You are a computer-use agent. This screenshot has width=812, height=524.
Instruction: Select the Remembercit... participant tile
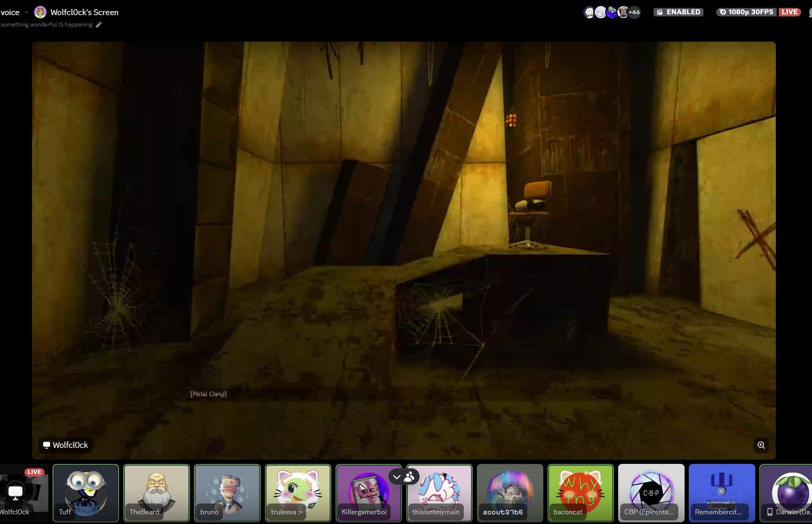[x=722, y=493]
